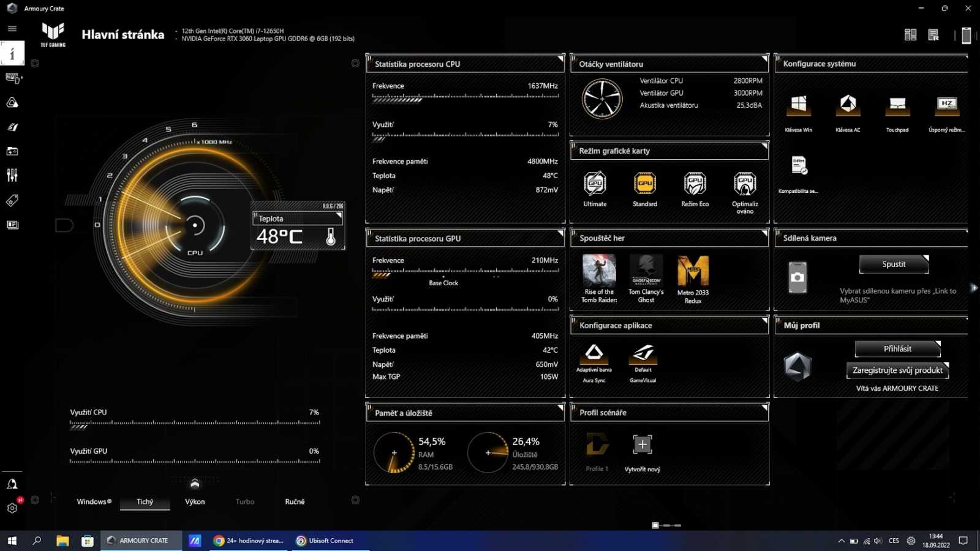Expand Profil scénáře panel corner

pos(764,408)
